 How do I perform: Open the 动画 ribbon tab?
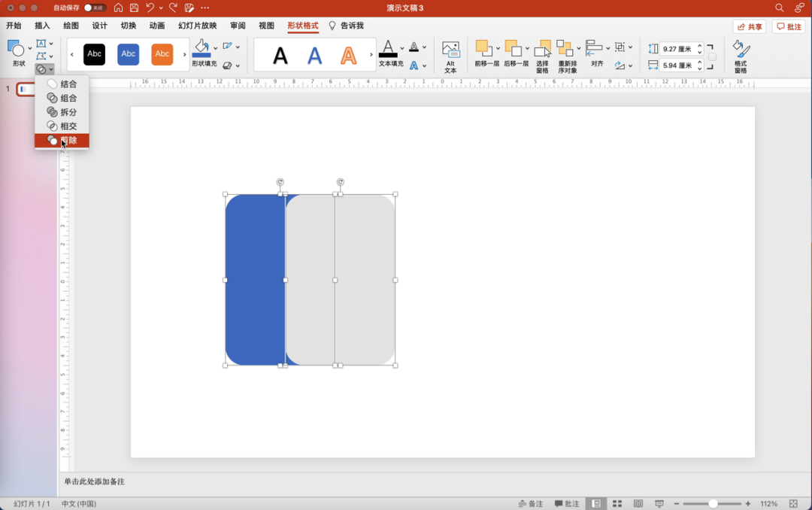pos(157,26)
